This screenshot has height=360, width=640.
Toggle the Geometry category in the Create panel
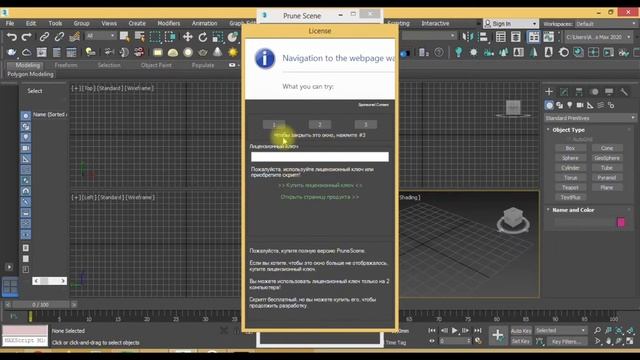point(549,105)
